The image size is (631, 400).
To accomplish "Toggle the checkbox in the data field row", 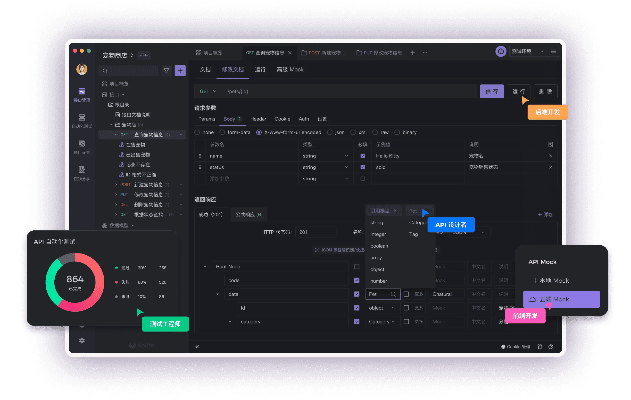I will coord(357,294).
